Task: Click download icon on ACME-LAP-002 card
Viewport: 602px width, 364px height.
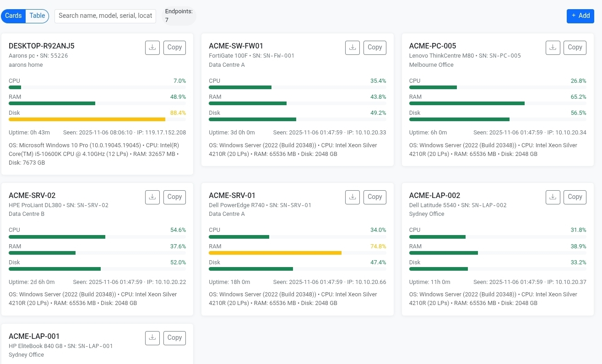Action: (553, 197)
